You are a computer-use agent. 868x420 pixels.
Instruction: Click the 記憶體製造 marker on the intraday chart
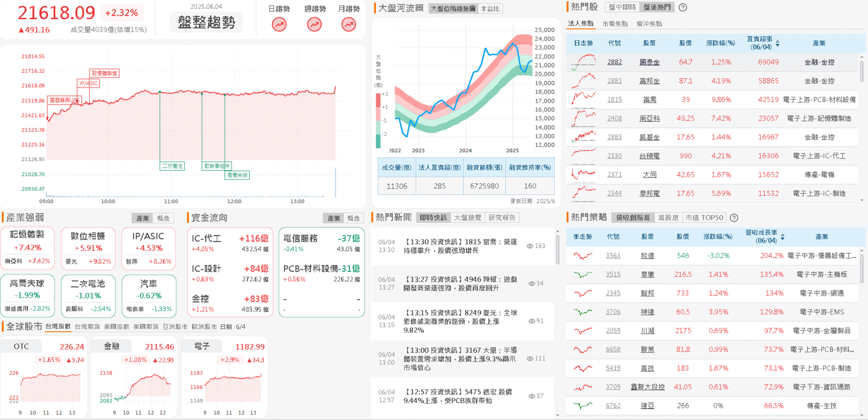click(104, 73)
